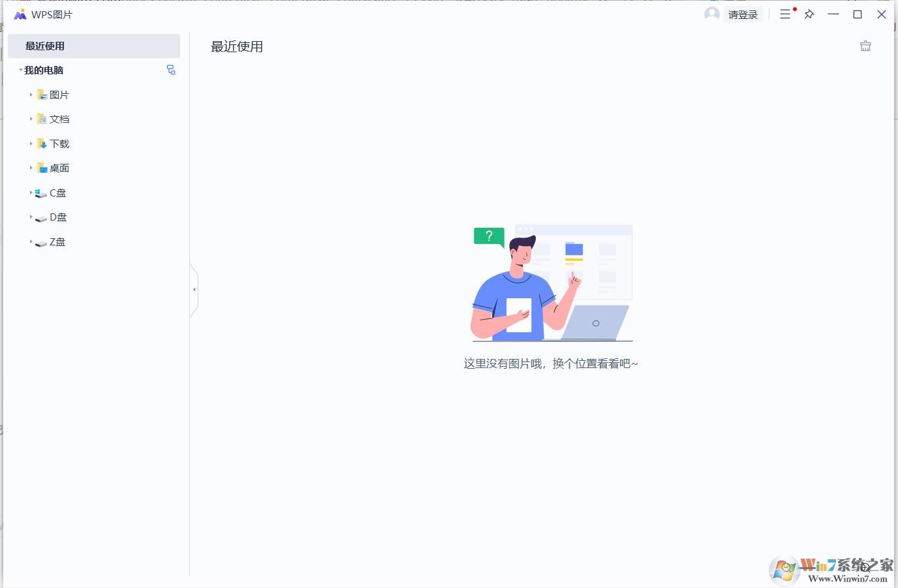Select Z盘 in the sidebar
This screenshot has height=588, width=898.
(x=56, y=241)
